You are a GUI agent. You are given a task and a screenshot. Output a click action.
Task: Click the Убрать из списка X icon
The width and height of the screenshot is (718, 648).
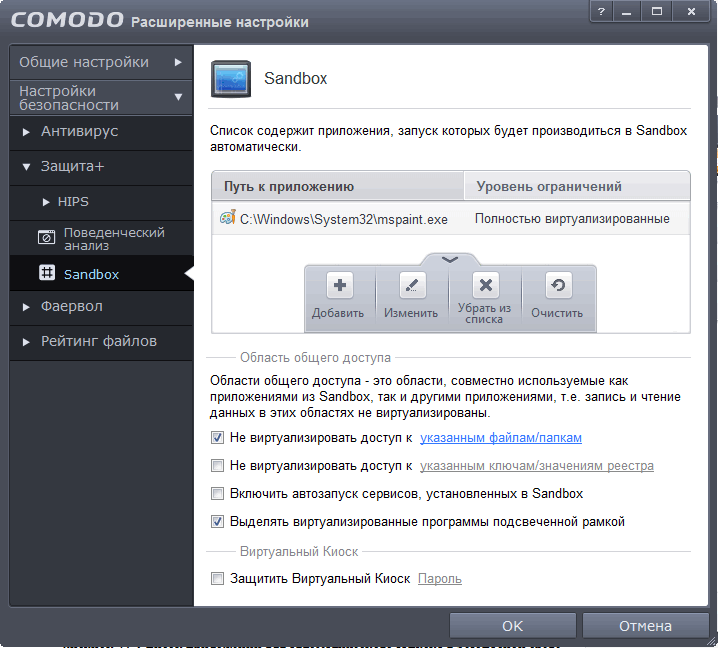coord(485,285)
